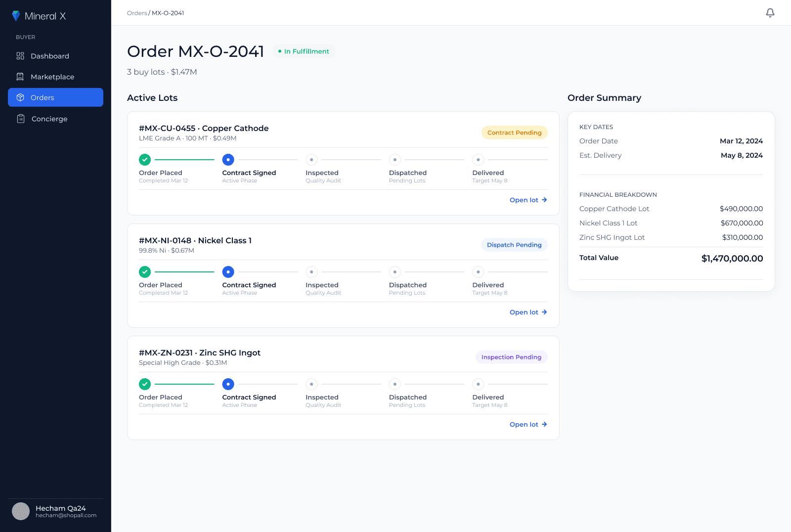Click Zinc SHG Ingot Contract Signed dot
The image size is (791, 532).
coord(228,384)
